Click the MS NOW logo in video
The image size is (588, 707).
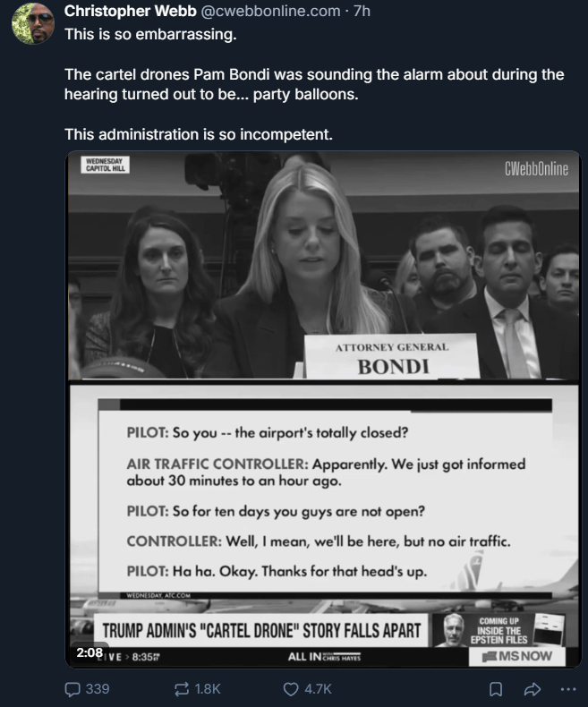point(517,657)
